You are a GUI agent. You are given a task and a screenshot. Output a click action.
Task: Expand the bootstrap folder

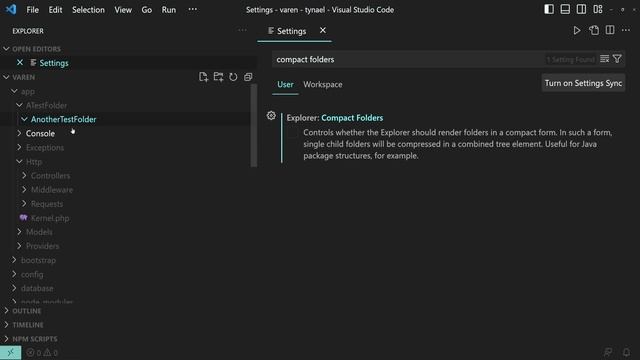click(14, 260)
